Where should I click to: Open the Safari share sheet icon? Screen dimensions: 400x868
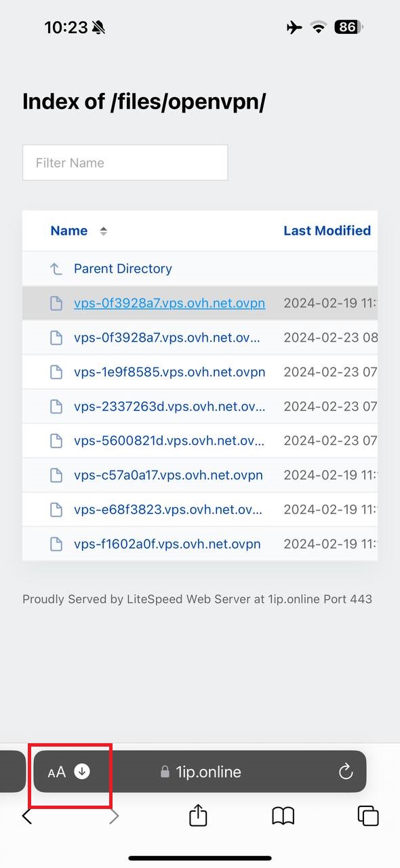[x=198, y=814]
